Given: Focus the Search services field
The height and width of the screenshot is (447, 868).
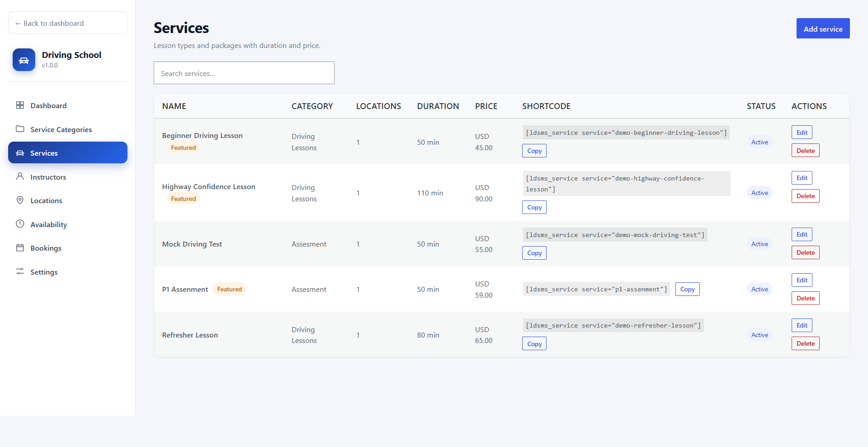Looking at the screenshot, I should 244,73.
